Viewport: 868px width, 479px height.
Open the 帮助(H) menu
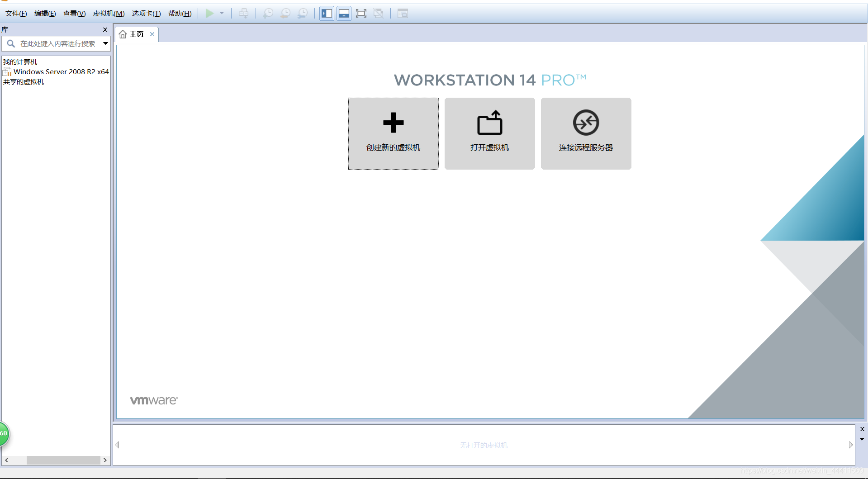180,14
